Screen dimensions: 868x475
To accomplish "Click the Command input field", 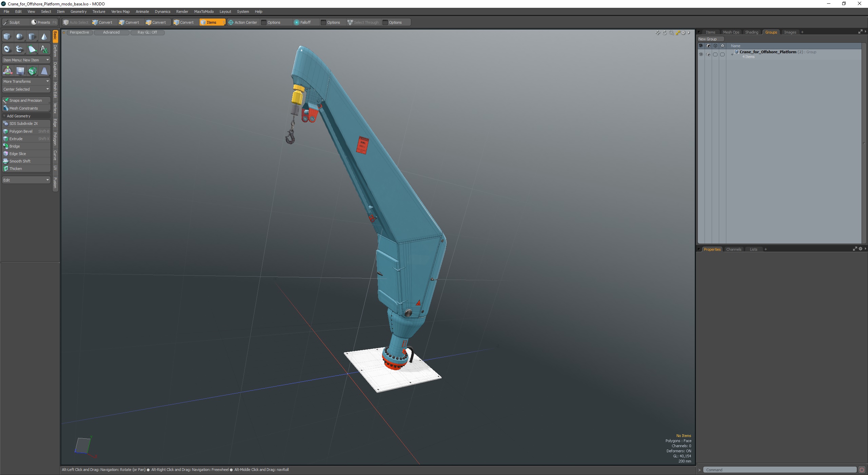I will [x=780, y=470].
